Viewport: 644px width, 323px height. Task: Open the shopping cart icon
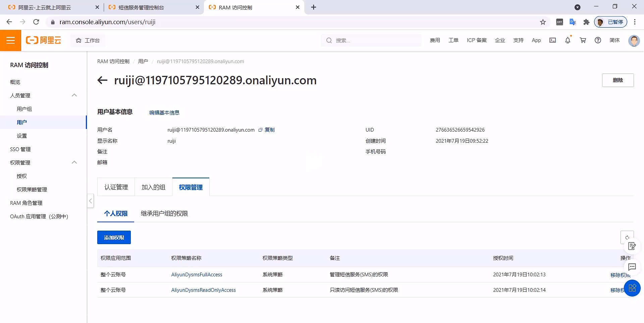click(x=583, y=40)
